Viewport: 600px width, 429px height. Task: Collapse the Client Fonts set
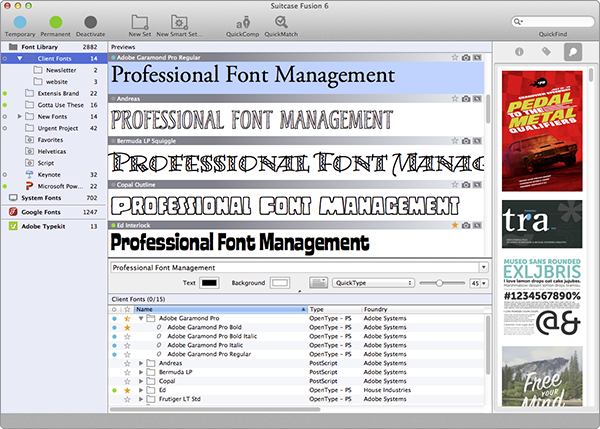[x=20, y=59]
